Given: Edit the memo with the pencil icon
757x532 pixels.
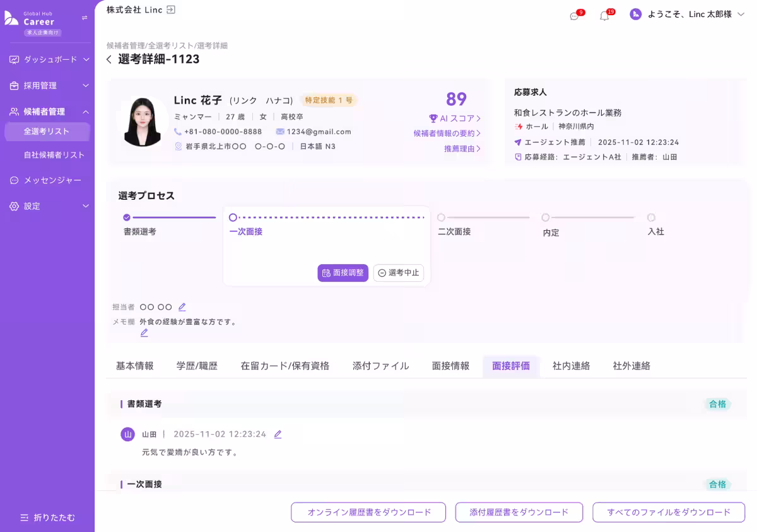Looking at the screenshot, I should coord(144,333).
